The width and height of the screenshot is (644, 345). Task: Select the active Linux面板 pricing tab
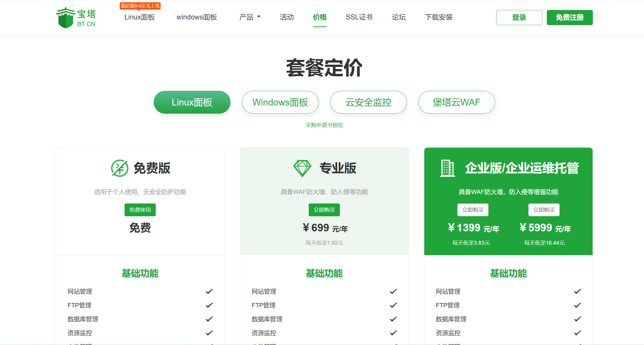(x=192, y=102)
